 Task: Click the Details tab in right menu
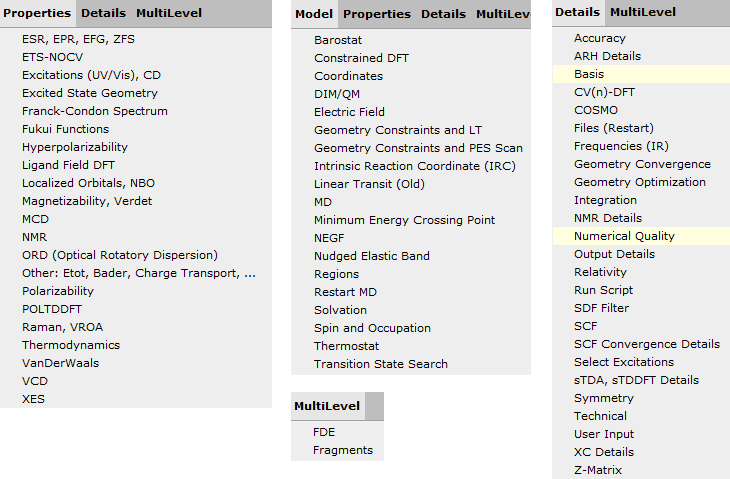click(x=577, y=12)
